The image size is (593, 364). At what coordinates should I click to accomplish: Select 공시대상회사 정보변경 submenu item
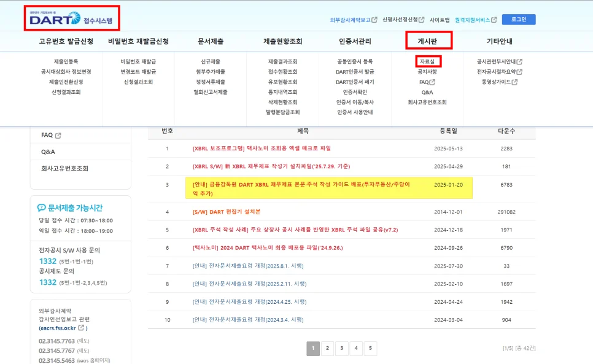click(66, 71)
